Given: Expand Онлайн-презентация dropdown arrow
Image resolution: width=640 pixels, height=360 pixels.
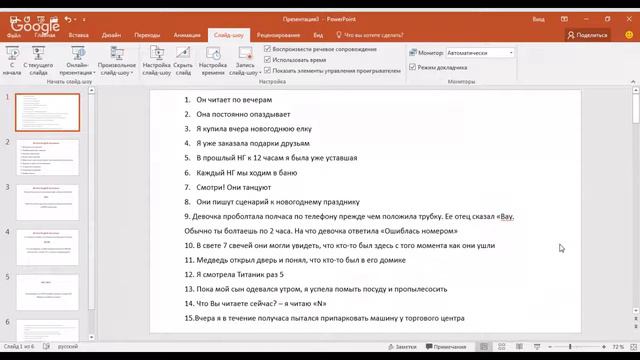Looking at the screenshot, I should click(x=94, y=73).
